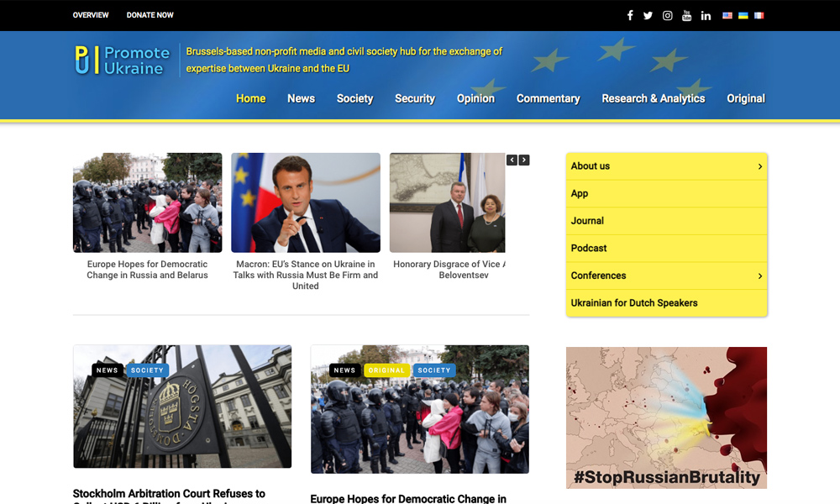Go to Research & Analytics section
The image size is (840, 504).
point(653,98)
